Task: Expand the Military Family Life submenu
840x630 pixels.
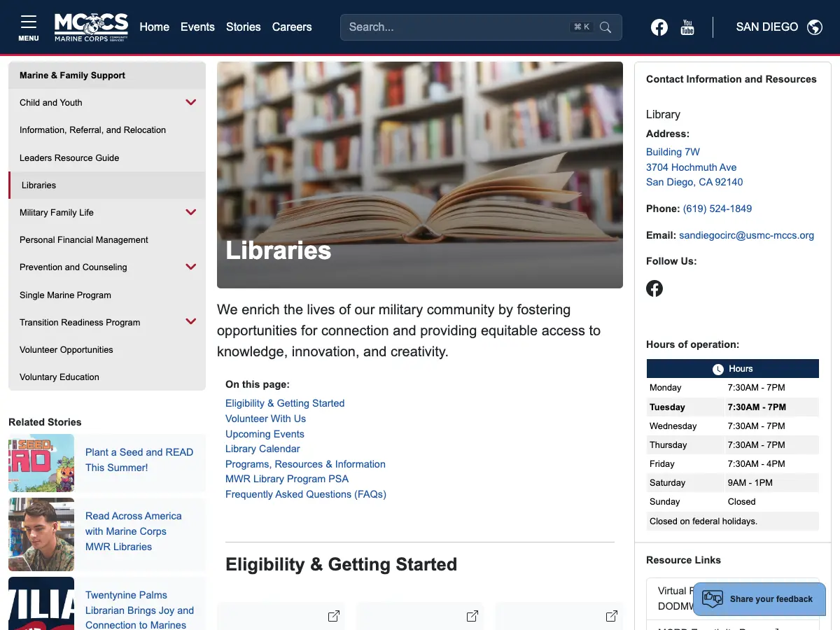Action: pos(190,212)
